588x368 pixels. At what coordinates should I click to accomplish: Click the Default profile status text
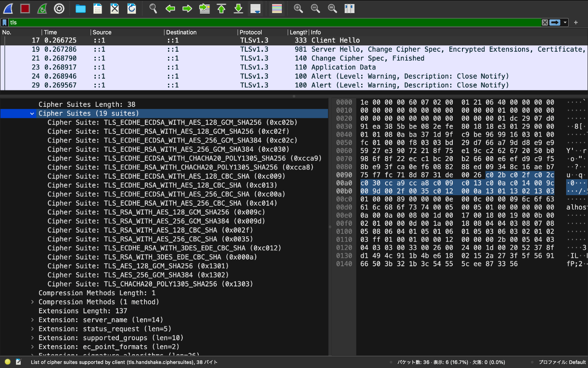tap(562, 362)
